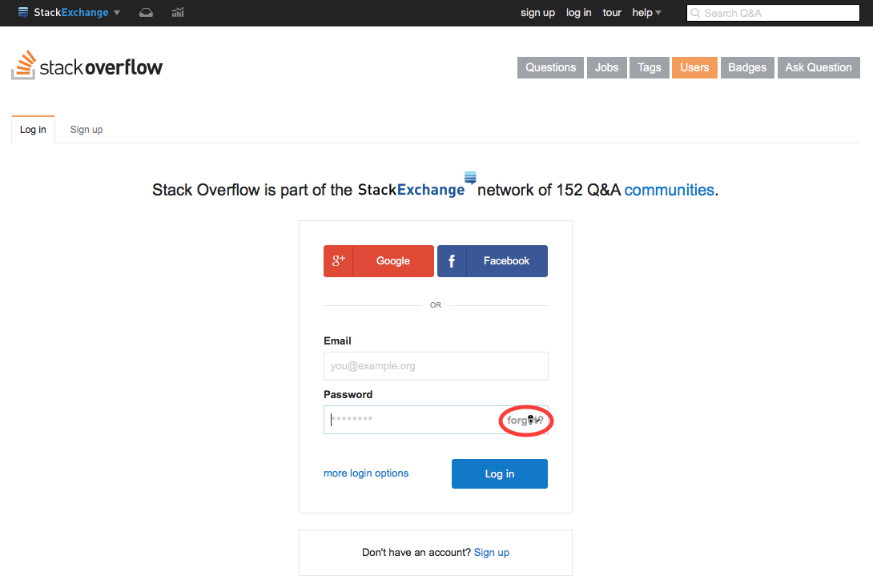Open the Questions navigation item
The width and height of the screenshot is (873, 588).
point(550,67)
